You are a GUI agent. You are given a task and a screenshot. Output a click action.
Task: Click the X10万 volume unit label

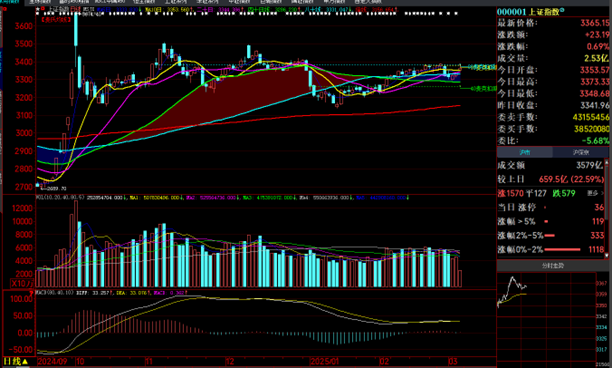tap(22, 283)
